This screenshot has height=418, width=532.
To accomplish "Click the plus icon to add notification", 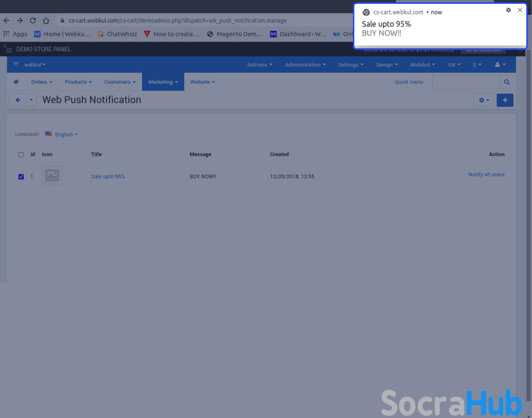I will point(504,100).
